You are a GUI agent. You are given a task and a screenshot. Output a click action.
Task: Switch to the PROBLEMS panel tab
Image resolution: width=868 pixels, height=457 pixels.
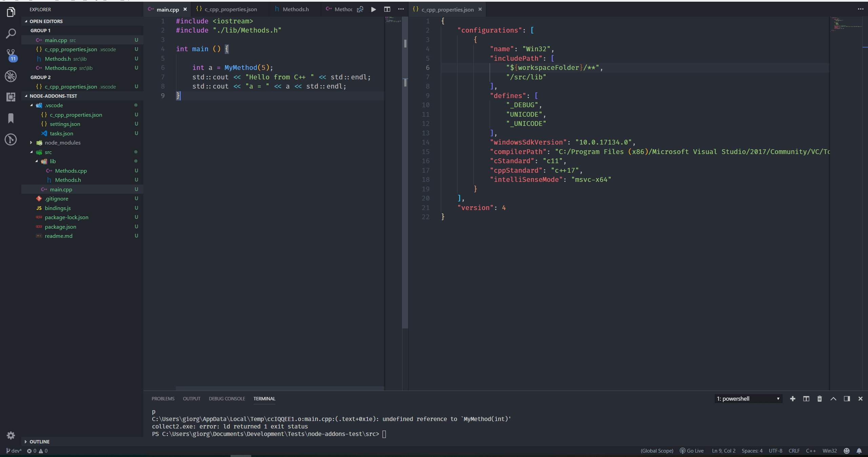coord(163,399)
